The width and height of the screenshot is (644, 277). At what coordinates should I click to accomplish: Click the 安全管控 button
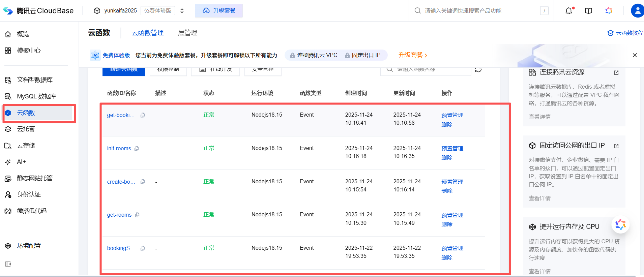[x=263, y=71]
